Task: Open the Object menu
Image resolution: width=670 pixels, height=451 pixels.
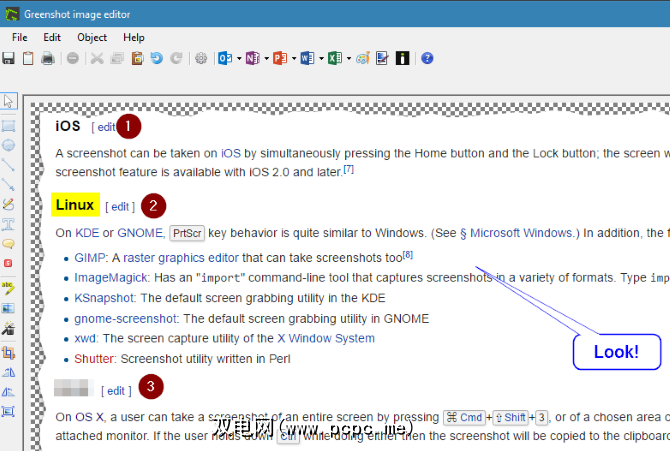Action: coord(92,38)
